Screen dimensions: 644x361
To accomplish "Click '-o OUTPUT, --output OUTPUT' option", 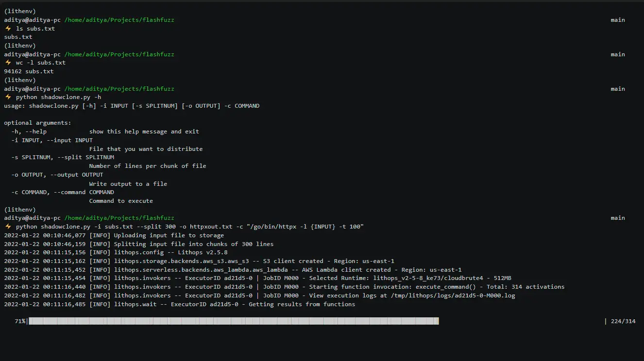I will pyautogui.click(x=57, y=175).
